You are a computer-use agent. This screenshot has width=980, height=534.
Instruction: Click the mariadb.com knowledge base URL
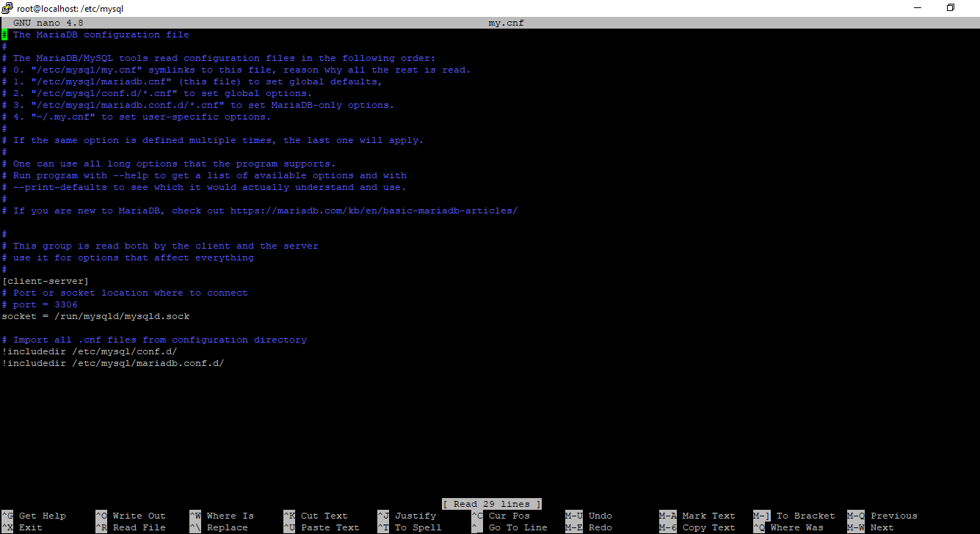tap(374, 211)
